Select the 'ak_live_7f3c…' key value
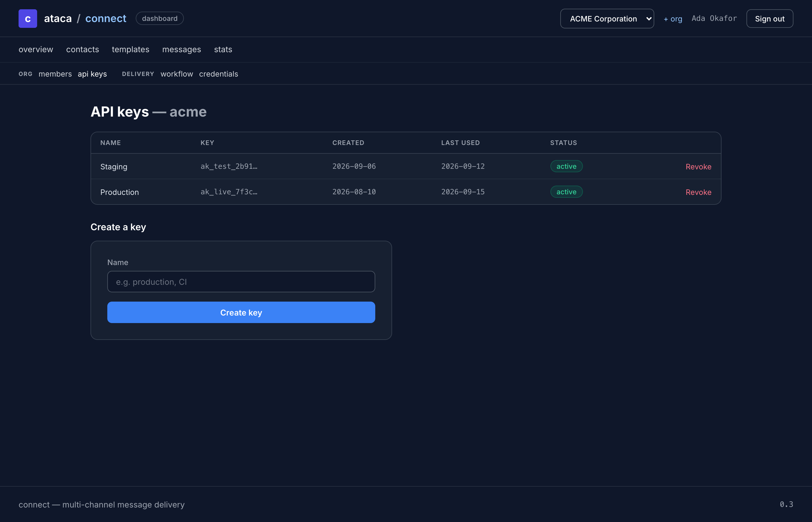Screen dimensions: 812x522 click(x=229, y=192)
